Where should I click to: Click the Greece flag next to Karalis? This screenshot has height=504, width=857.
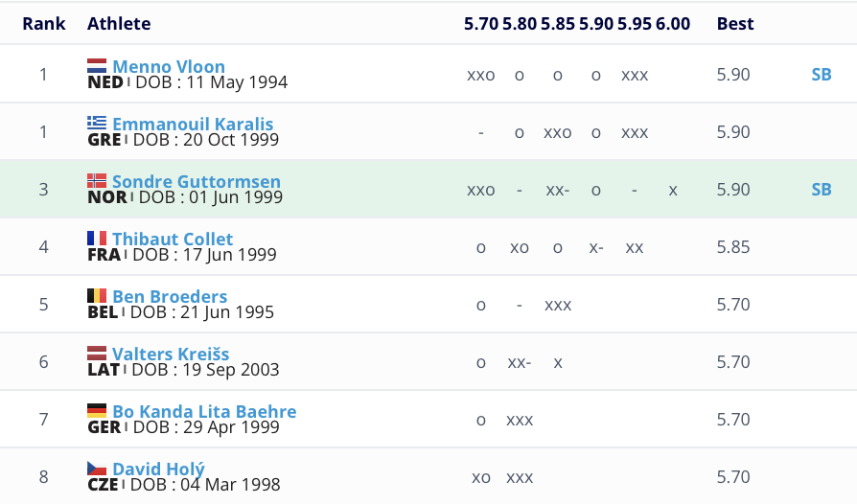pyautogui.click(x=97, y=124)
